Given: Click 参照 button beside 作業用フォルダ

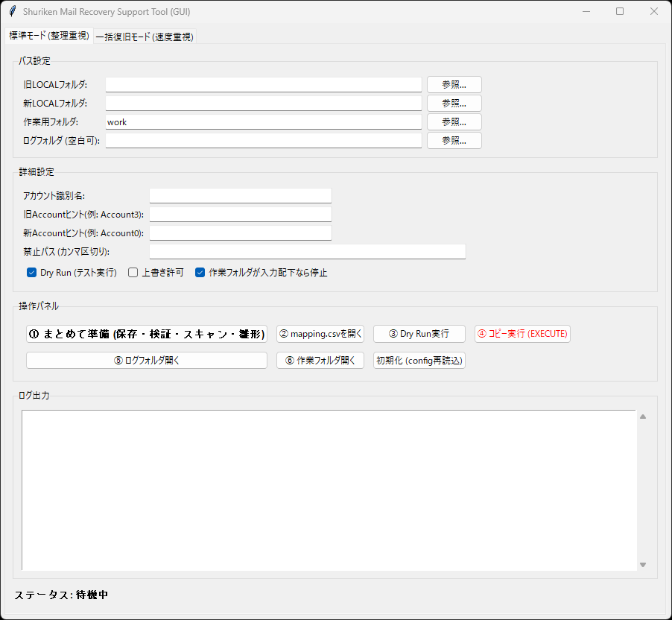Looking at the screenshot, I should [454, 121].
